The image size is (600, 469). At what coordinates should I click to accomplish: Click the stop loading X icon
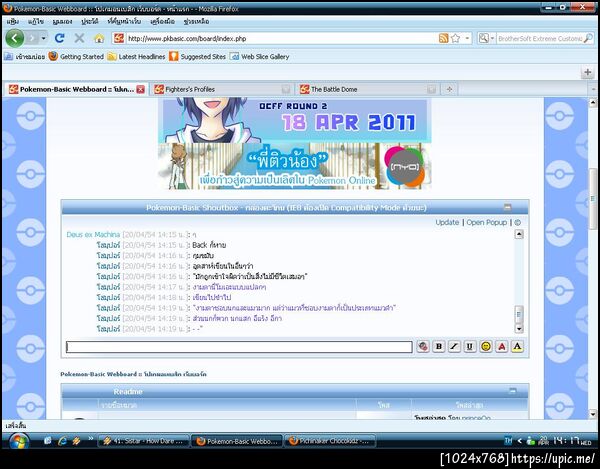(x=79, y=38)
